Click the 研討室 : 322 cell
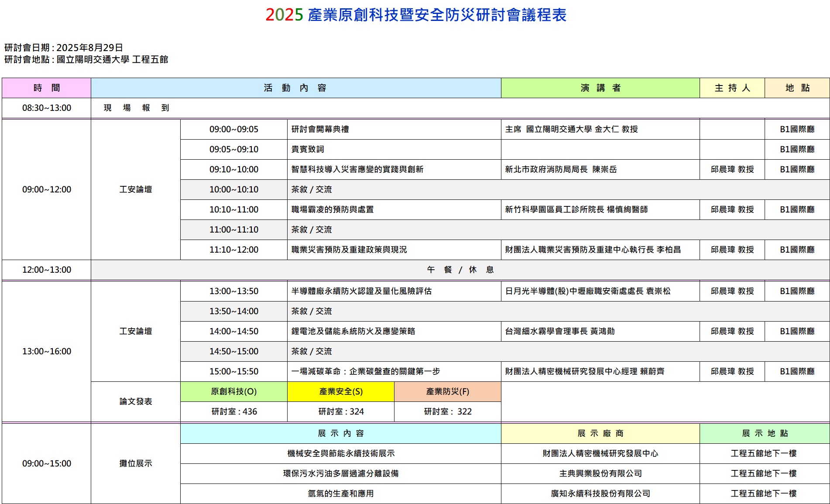This screenshot has height=504, width=830. (448, 411)
